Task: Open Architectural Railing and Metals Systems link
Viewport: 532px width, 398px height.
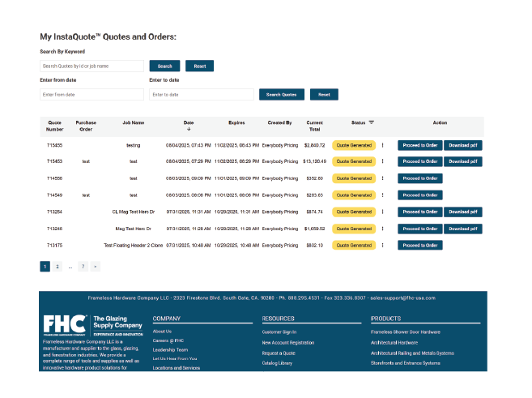Action: pos(412,353)
